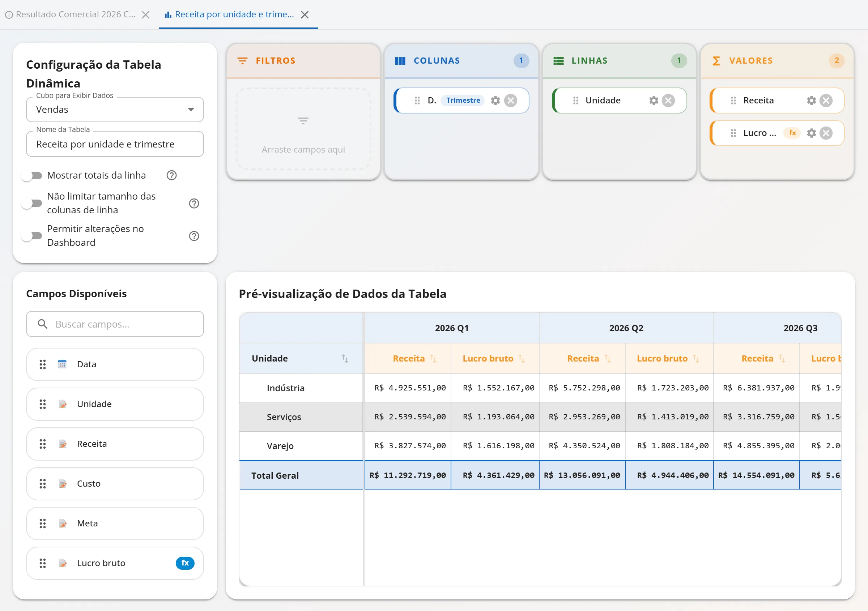The height and width of the screenshot is (611, 868).
Task: Open settings gear for Unidade row field
Action: pos(654,101)
